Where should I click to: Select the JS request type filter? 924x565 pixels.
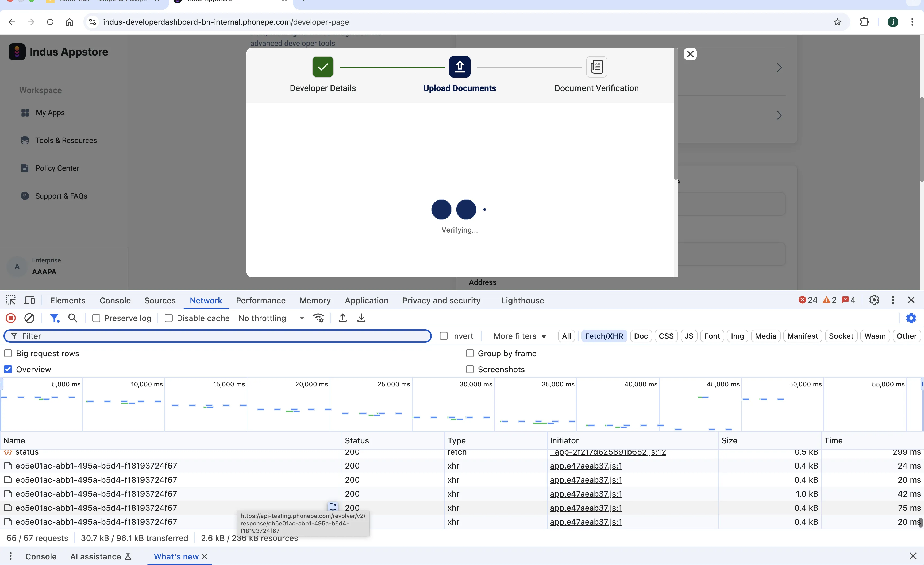coord(689,336)
